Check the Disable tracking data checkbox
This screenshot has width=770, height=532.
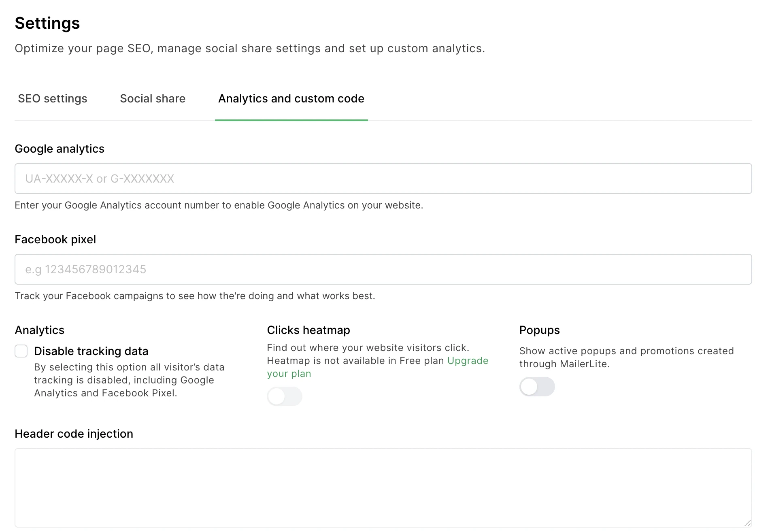[x=21, y=351]
